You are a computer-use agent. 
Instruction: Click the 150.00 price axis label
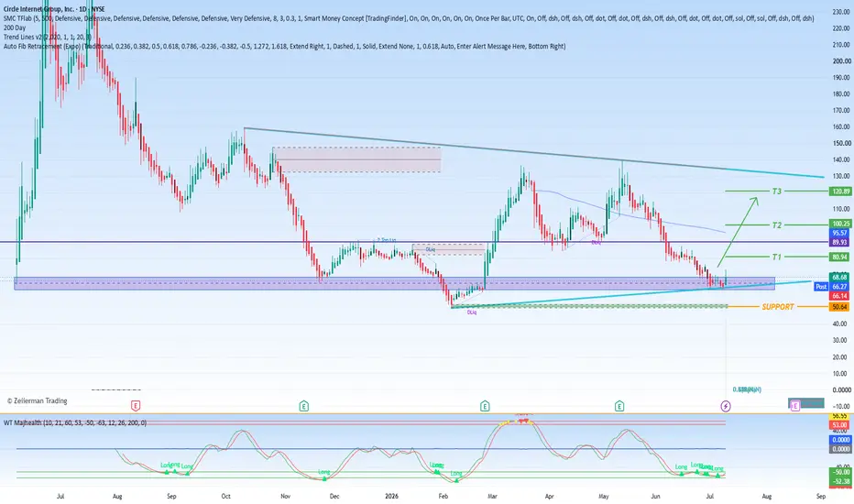point(841,143)
